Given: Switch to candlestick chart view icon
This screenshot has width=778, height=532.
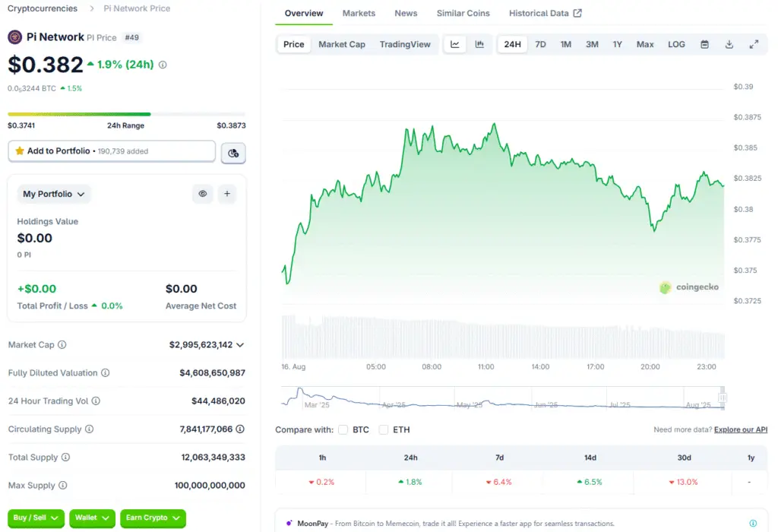Looking at the screenshot, I should (479, 44).
